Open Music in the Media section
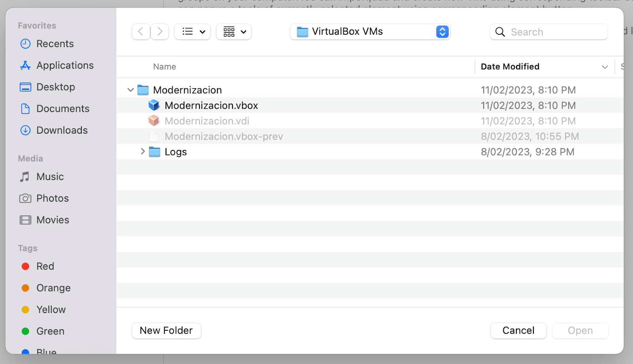The width and height of the screenshot is (633, 364). tap(50, 177)
